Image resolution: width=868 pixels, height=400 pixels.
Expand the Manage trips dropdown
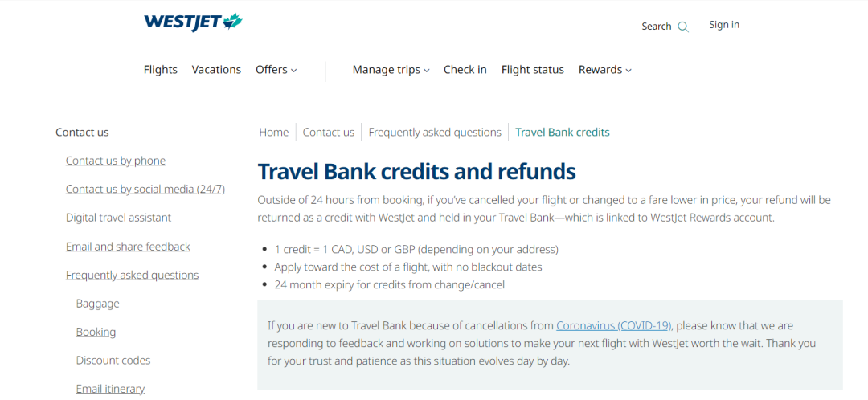pyautogui.click(x=391, y=70)
